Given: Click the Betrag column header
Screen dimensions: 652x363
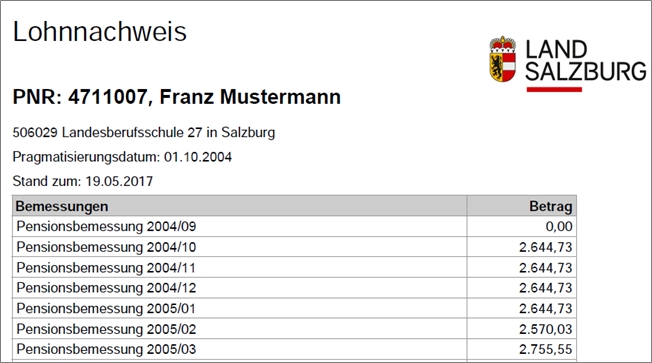Looking at the screenshot, I should coord(522,206).
